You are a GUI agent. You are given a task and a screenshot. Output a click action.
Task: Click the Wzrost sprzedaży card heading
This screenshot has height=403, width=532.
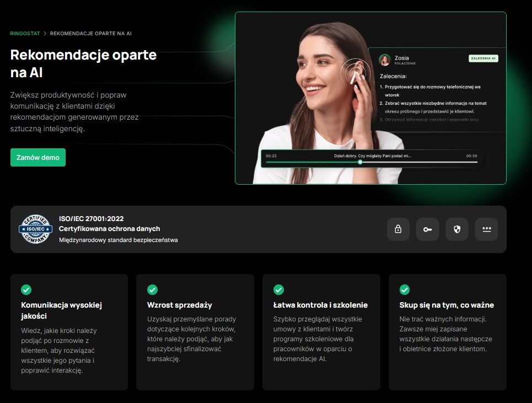pyautogui.click(x=179, y=305)
